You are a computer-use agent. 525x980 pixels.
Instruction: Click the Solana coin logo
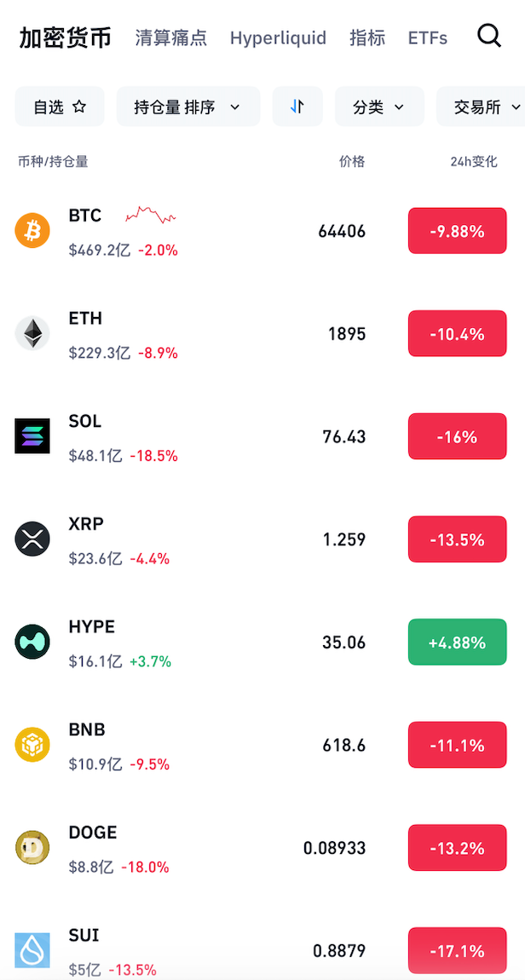(x=32, y=436)
